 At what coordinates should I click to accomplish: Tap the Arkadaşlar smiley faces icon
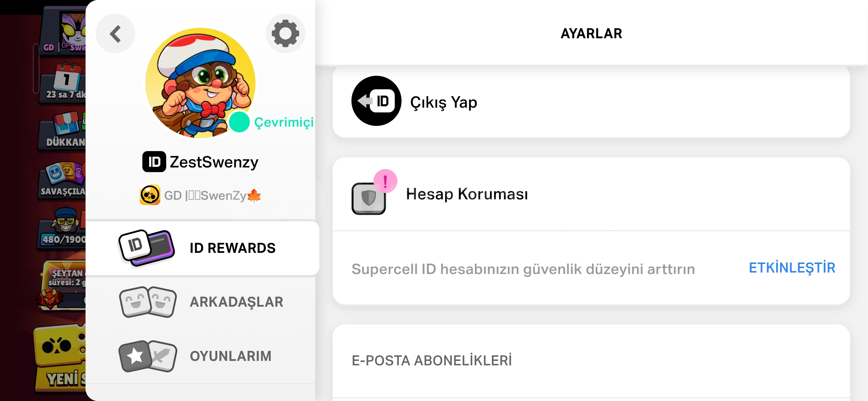(x=148, y=302)
